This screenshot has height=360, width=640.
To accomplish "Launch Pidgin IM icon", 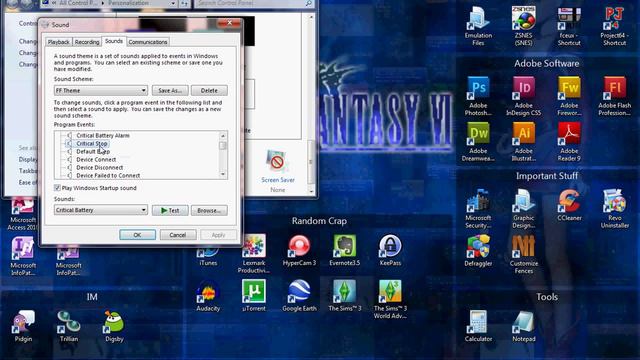I will click(x=23, y=326).
